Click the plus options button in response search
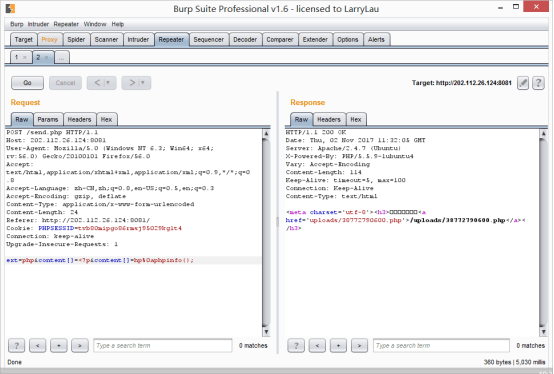The height and width of the screenshot is (374, 554). [338, 345]
